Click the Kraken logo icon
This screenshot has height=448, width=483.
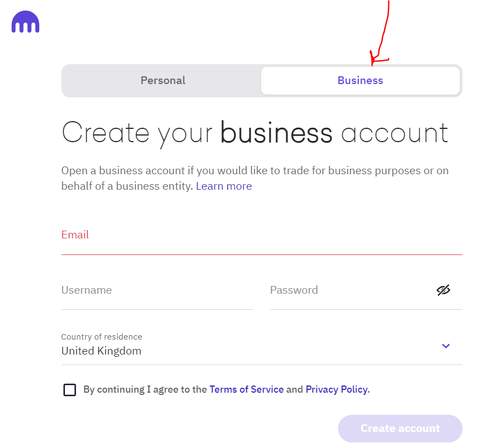25,22
